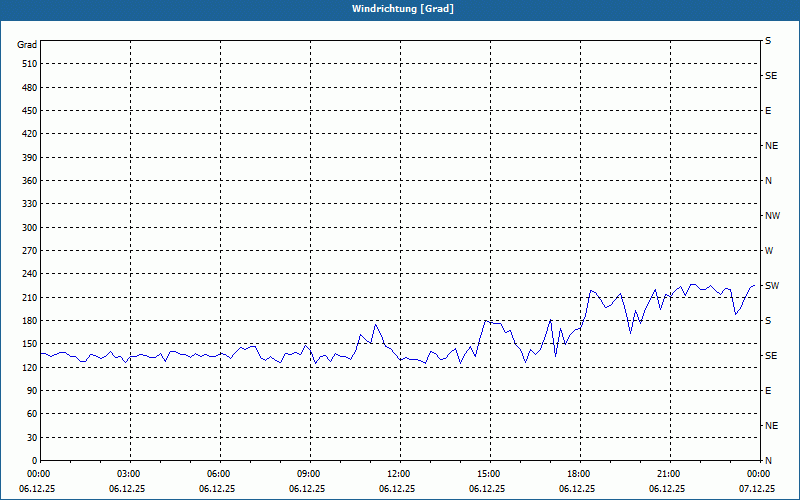Click the 150 y-axis value
The image size is (800, 500).
[30, 344]
